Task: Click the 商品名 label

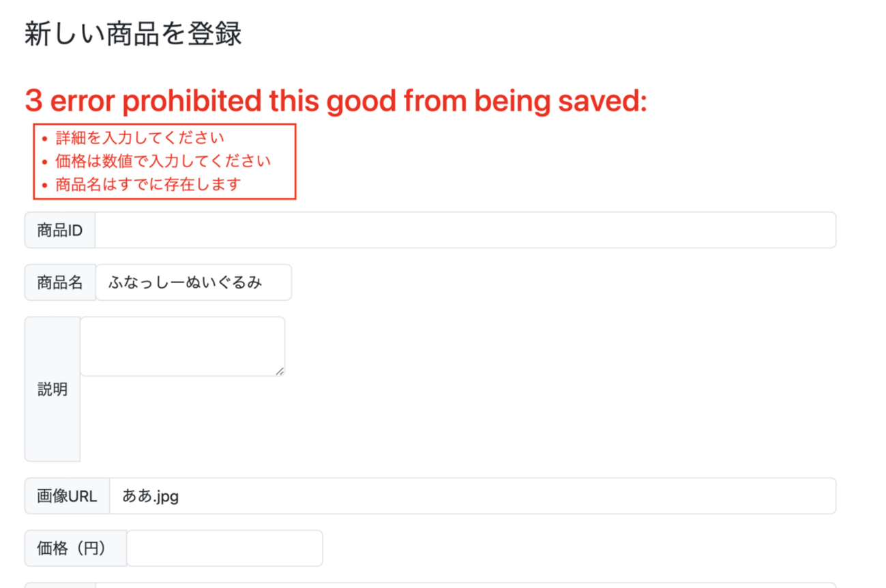Action: point(60,282)
